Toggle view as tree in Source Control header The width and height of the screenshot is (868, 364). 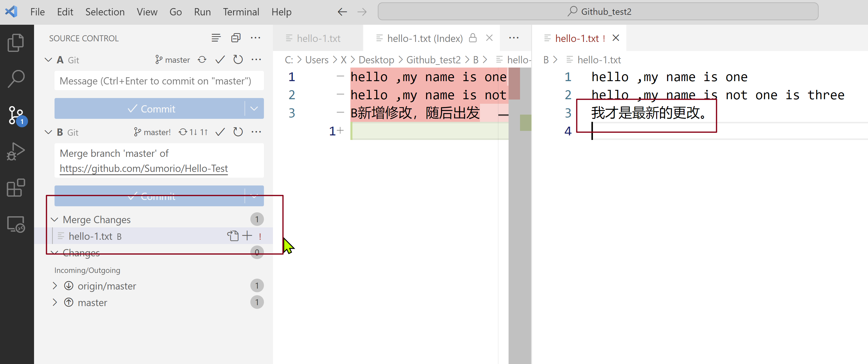[216, 38]
